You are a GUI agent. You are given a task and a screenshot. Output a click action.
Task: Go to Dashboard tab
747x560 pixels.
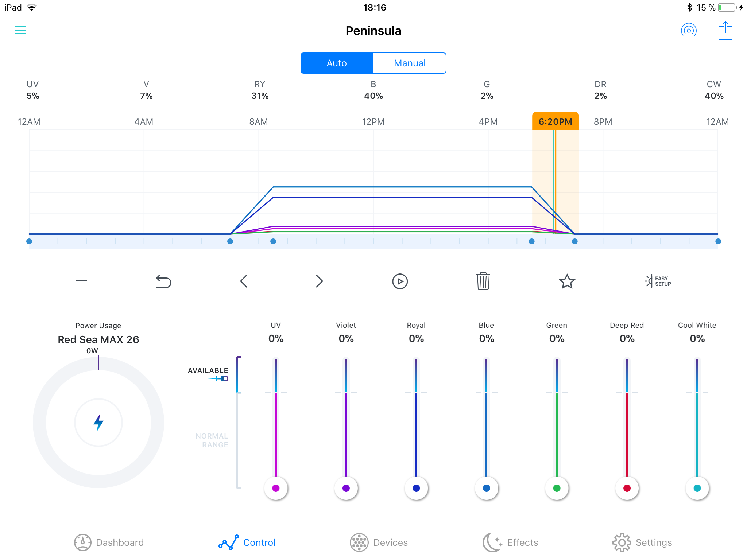[x=109, y=542]
